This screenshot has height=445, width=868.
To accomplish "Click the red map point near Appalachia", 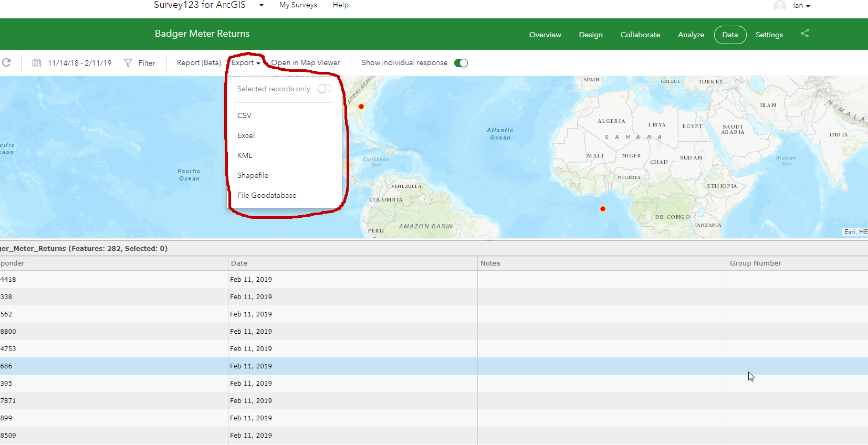I will click(361, 107).
